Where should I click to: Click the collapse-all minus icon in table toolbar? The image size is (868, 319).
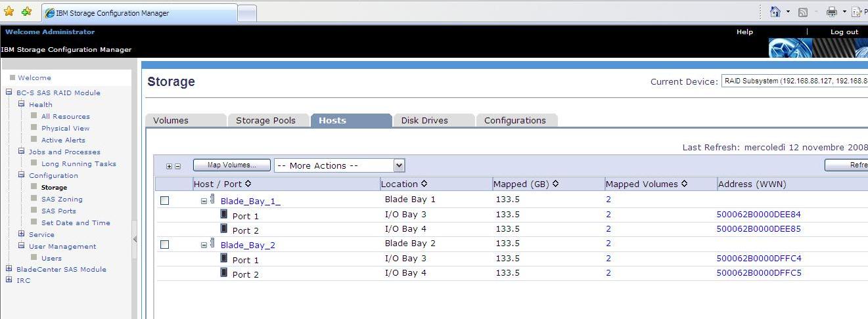(x=177, y=166)
